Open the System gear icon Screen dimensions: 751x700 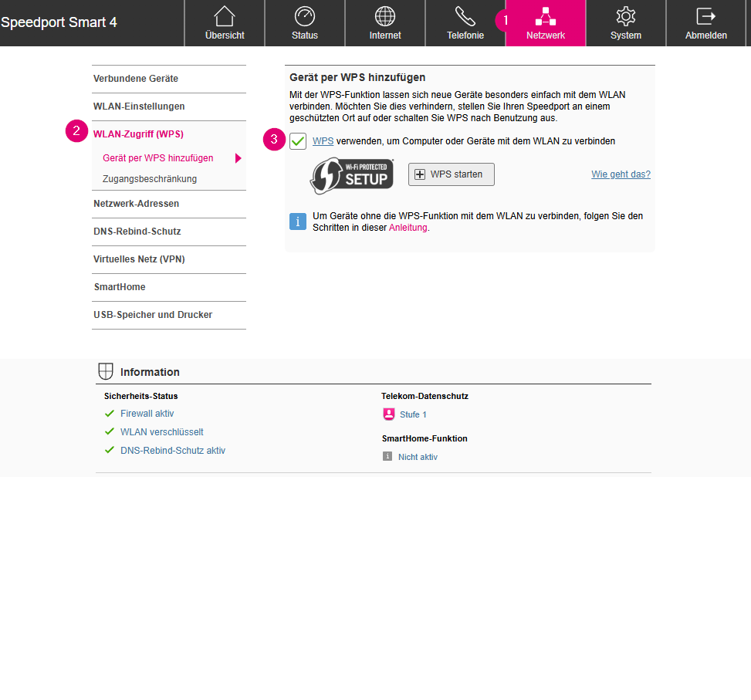pos(625,17)
